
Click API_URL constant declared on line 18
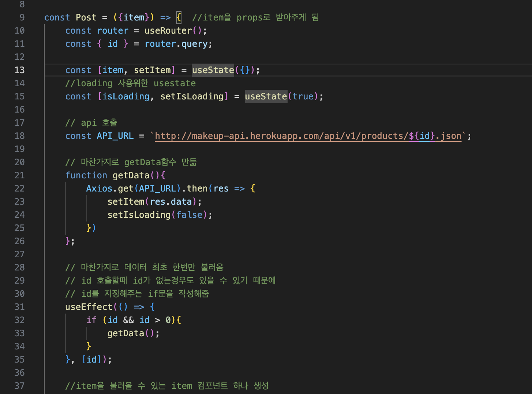tap(115, 136)
